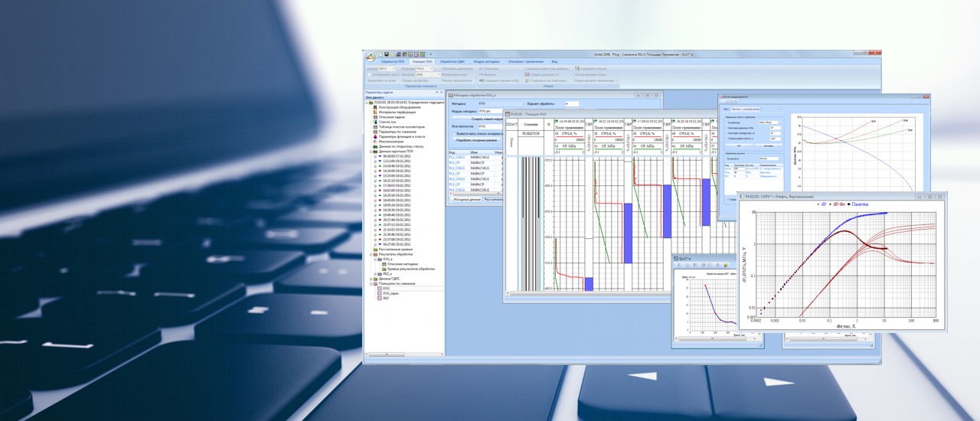This screenshot has height=421, width=980.
Task: Switch to 'Исходные данные' bottom tab
Action: coord(465,199)
